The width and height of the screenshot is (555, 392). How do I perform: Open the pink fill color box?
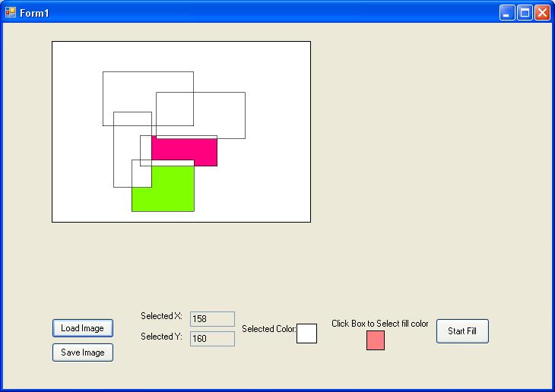pyautogui.click(x=376, y=340)
